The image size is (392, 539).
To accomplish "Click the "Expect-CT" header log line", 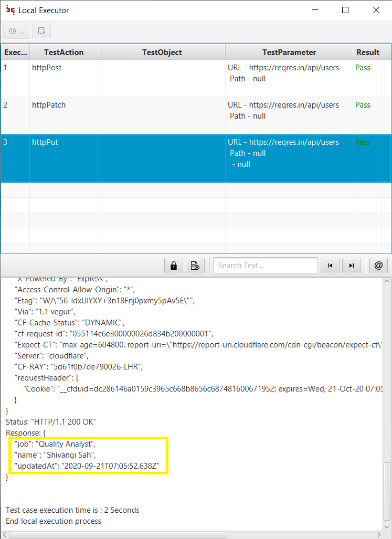I will point(198,345).
